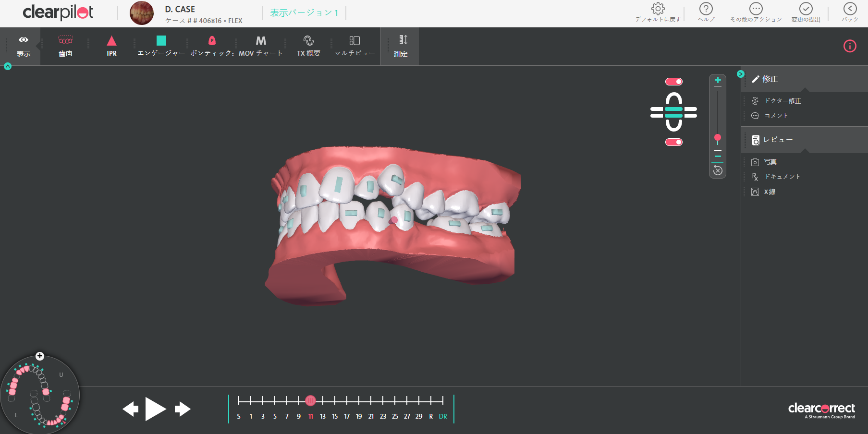The height and width of the screenshot is (434, 868).
Task: Expand the 修正 section header
Action: tap(804, 79)
